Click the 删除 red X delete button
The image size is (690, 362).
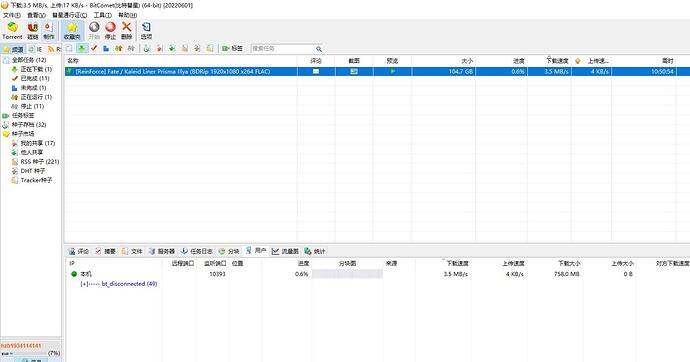pyautogui.click(x=127, y=31)
